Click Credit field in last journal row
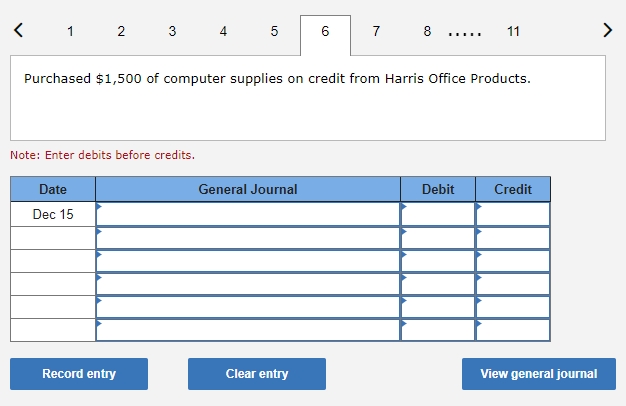Image resolution: width=626 pixels, height=406 pixels. 513,330
